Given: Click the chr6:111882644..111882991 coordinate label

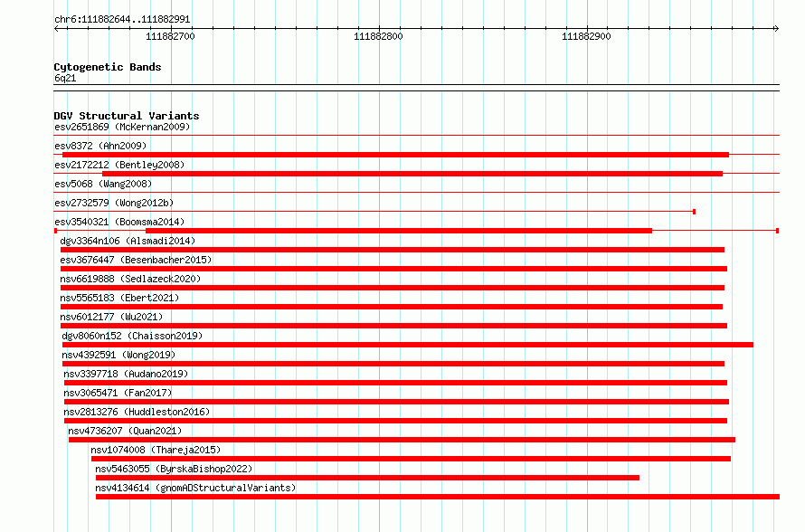Looking at the screenshot, I should coord(122,20).
